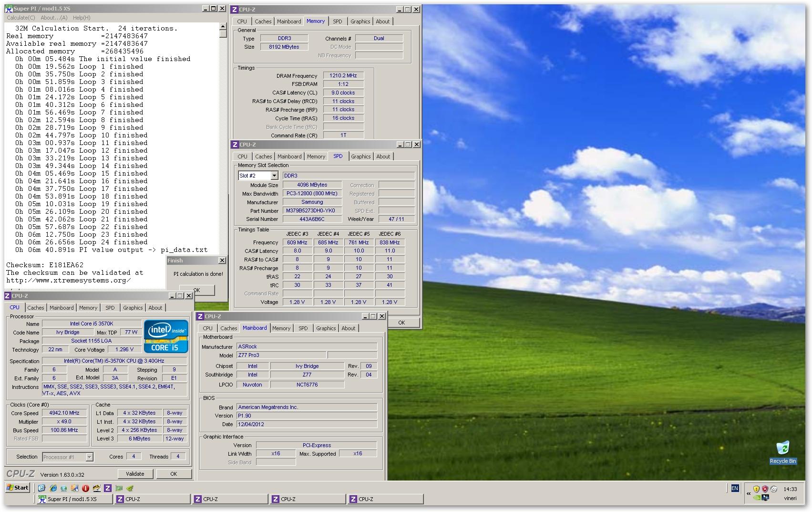812x512 pixels.
Task: Click the EN language bar indicator
Action: (735, 488)
